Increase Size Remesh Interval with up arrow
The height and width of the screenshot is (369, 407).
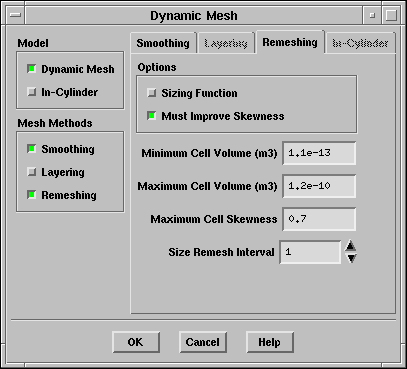point(351,246)
